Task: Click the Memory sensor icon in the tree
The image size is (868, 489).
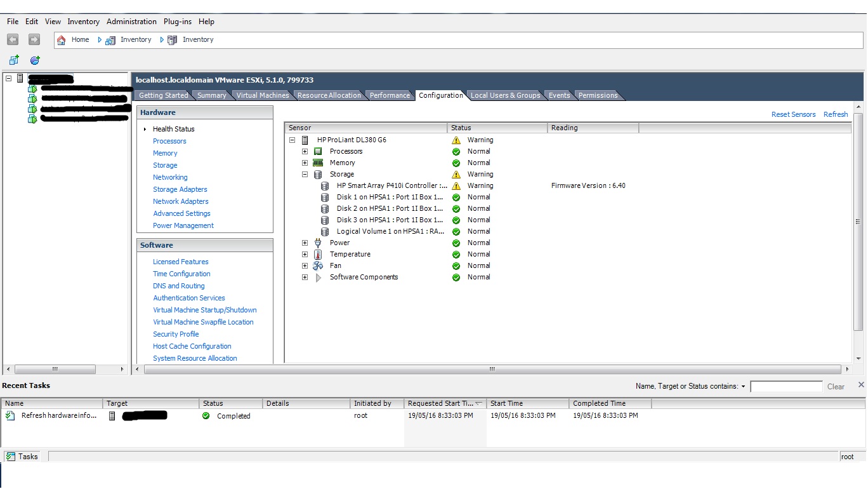Action: coord(317,163)
